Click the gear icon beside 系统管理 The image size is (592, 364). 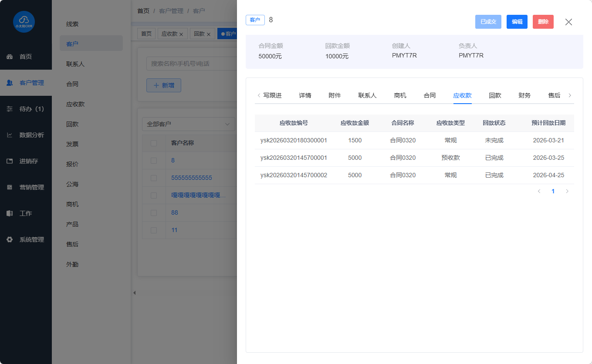point(10,239)
